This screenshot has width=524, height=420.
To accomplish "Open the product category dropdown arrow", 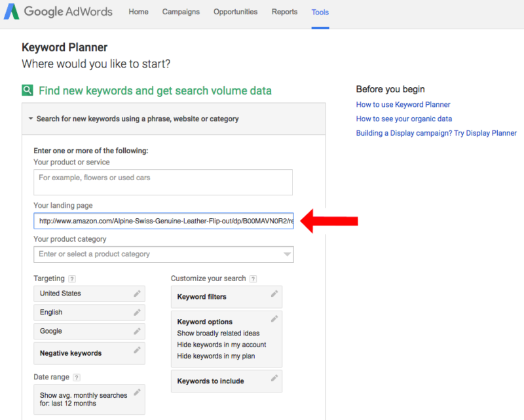I will point(287,254).
